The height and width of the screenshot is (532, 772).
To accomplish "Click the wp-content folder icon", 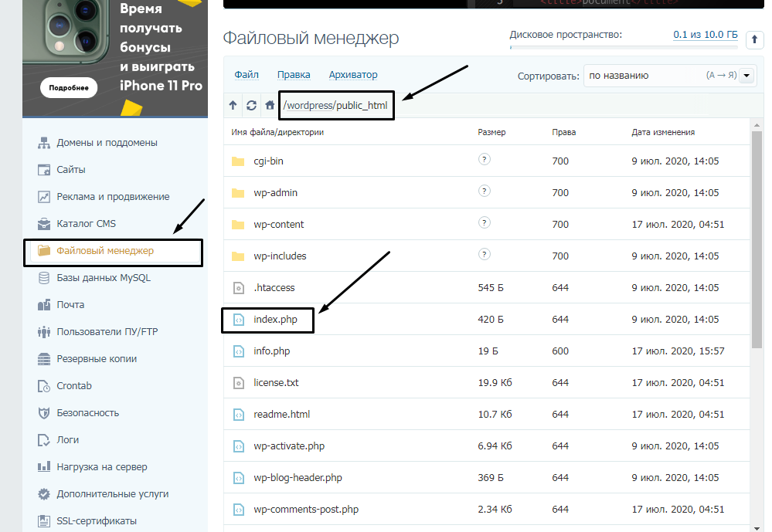I will pyautogui.click(x=238, y=225).
